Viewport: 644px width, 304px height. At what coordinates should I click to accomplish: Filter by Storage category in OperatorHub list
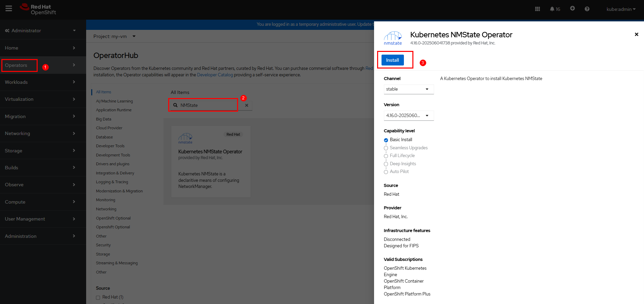(x=103, y=254)
